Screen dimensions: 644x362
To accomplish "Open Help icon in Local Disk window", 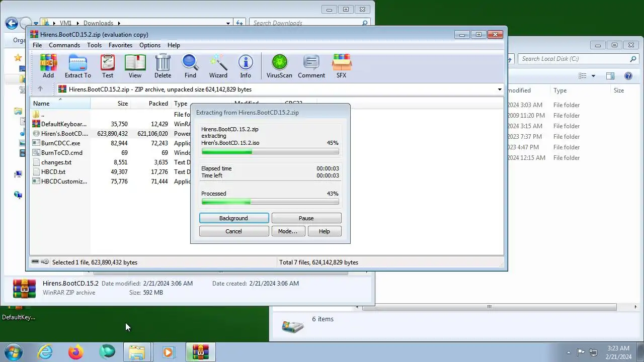I will pyautogui.click(x=628, y=76).
